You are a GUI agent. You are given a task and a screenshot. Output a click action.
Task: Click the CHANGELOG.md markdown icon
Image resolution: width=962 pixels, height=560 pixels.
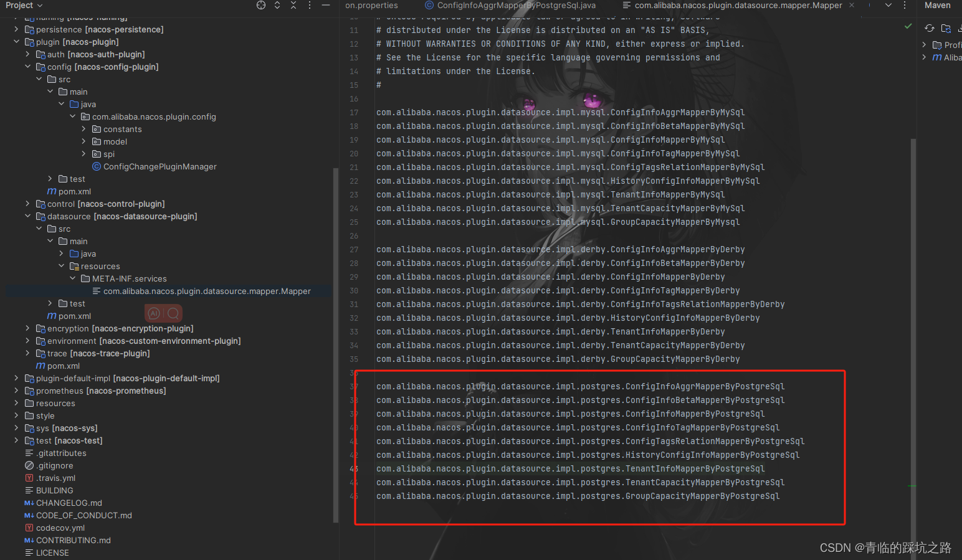[29, 503]
